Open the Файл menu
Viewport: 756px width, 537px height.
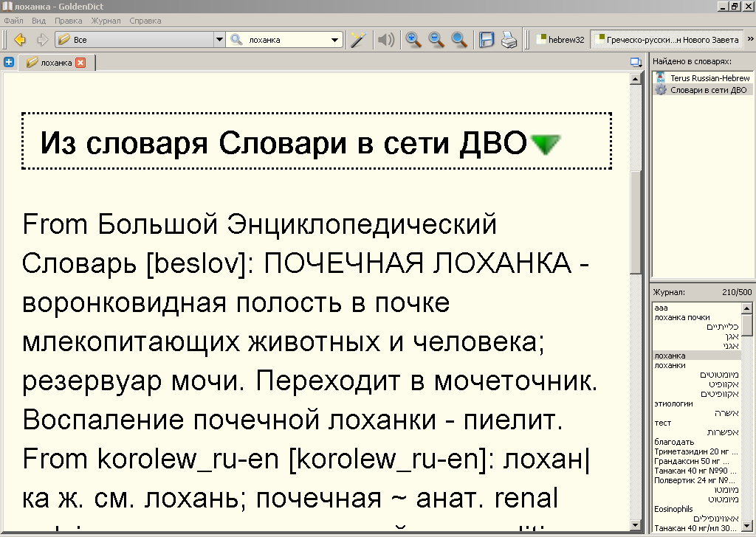pos(13,21)
